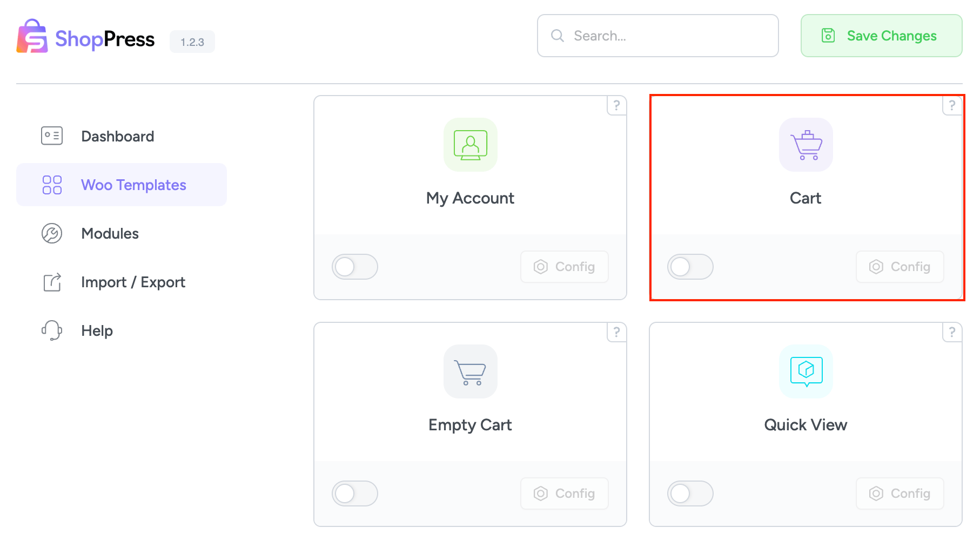980x541 pixels.
Task: Open the help tooltip on My Account card
Action: click(616, 106)
